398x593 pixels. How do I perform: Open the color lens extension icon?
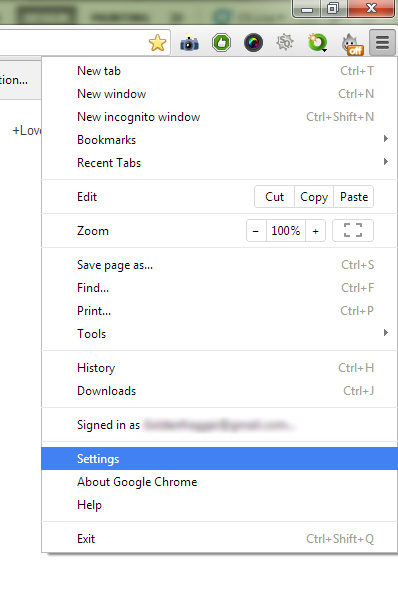pos(253,43)
